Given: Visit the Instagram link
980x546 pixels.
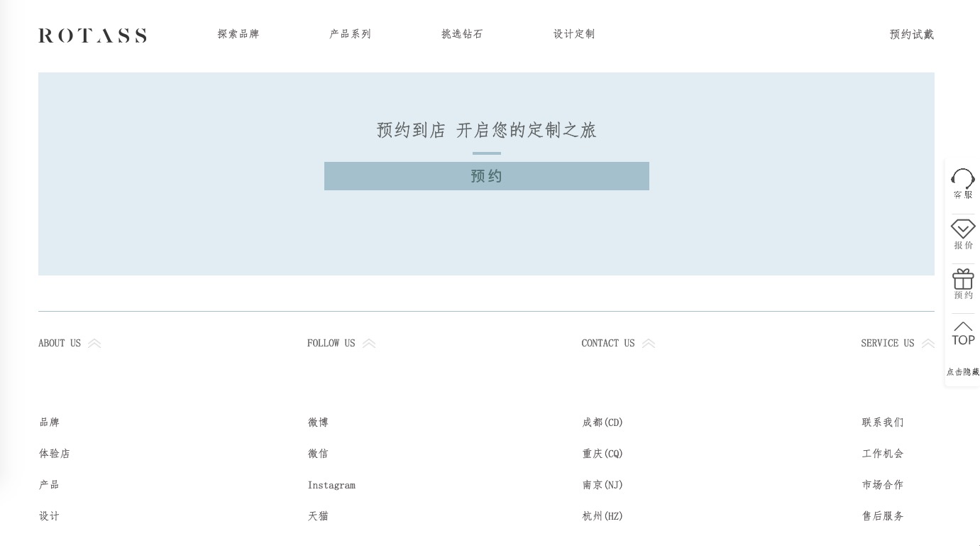Looking at the screenshot, I should pyautogui.click(x=331, y=486).
